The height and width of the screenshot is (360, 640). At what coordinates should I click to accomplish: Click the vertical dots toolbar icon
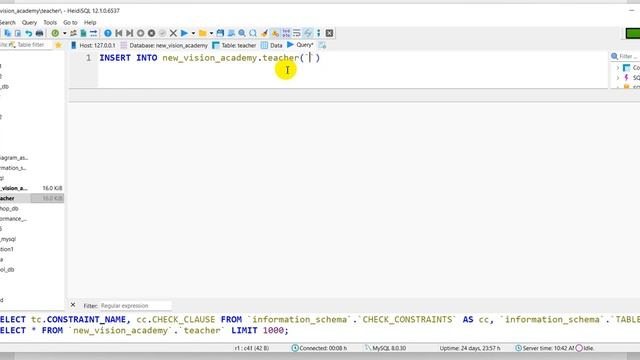coord(318,33)
